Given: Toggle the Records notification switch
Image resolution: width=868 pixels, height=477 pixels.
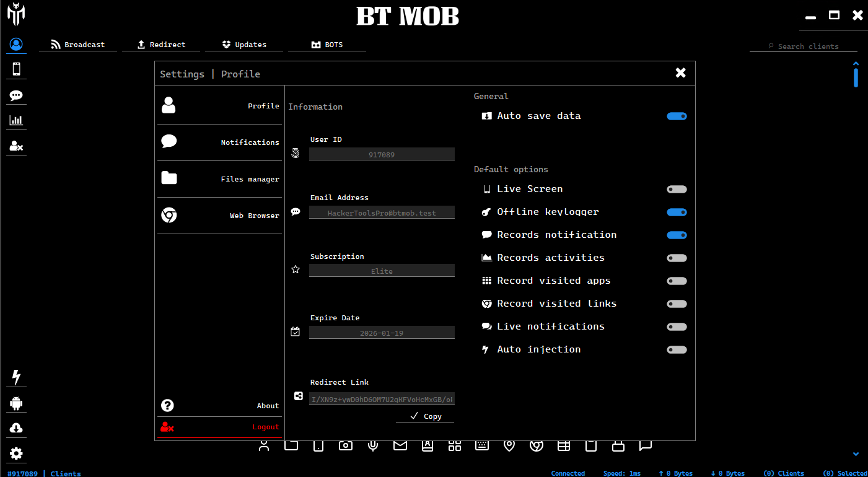Looking at the screenshot, I should tap(677, 235).
